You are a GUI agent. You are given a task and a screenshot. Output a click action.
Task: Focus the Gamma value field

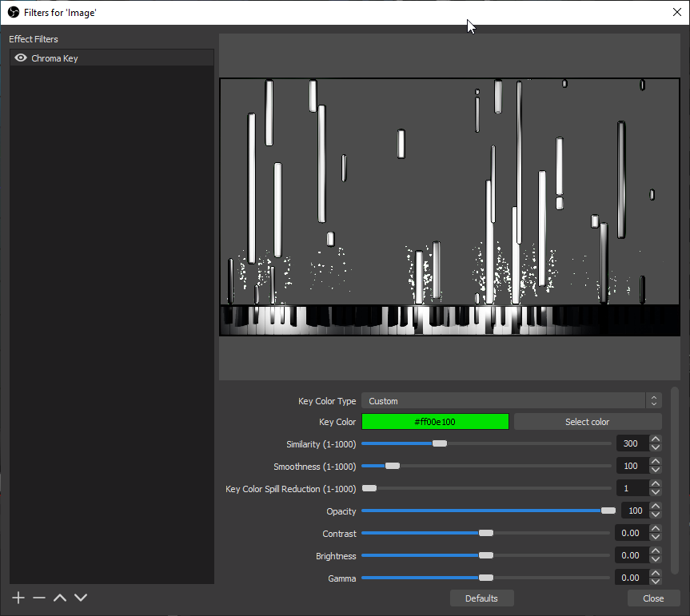click(632, 578)
